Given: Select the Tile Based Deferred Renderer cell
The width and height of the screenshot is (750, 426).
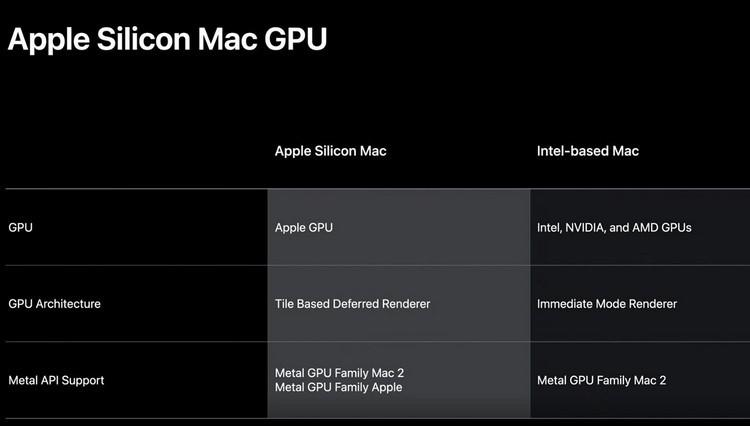Looking at the screenshot, I should [x=352, y=303].
